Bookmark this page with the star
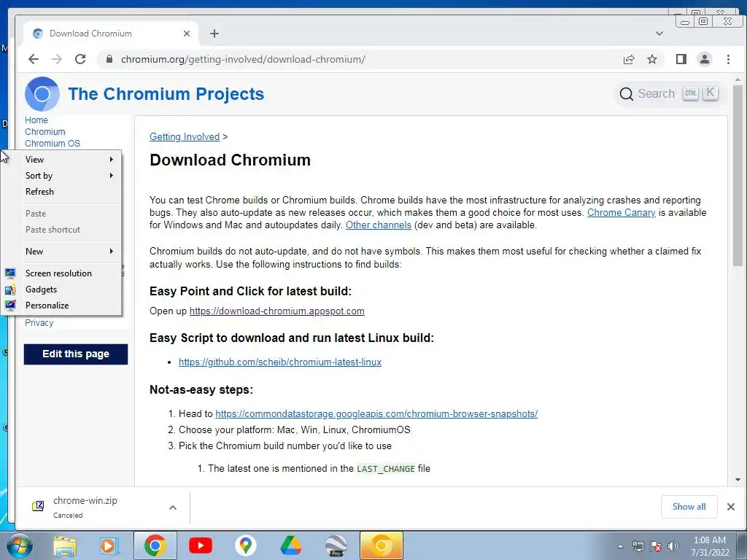This screenshot has width=747, height=560. click(x=652, y=59)
